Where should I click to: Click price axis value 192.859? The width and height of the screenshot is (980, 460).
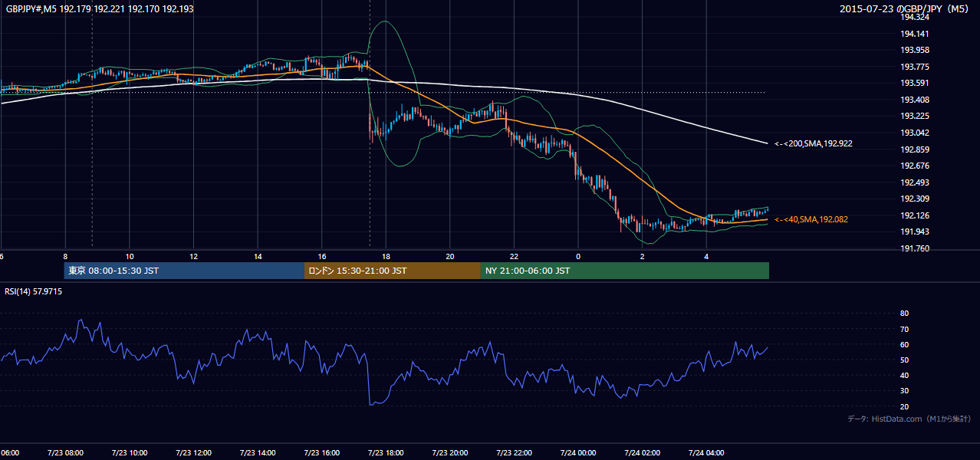915,149
